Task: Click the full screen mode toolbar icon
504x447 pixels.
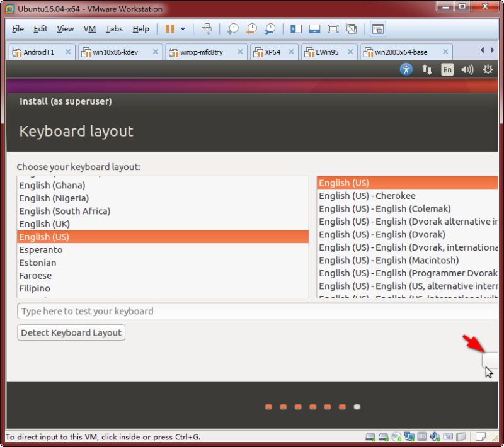Action: click(x=333, y=28)
